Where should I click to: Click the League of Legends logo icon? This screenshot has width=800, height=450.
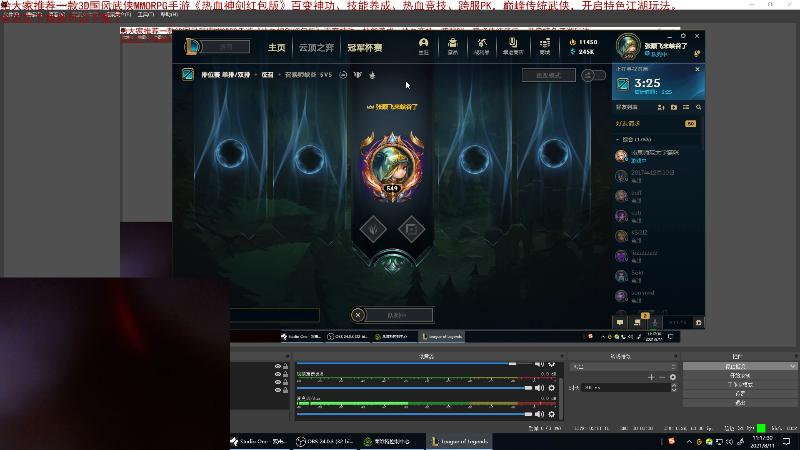click(x=192, y=47)
